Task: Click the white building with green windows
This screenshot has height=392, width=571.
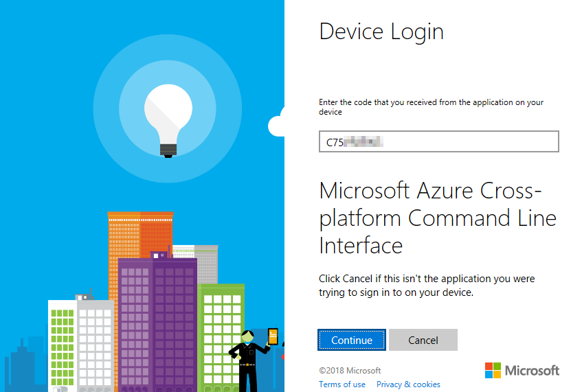Action: coord(62,343)
